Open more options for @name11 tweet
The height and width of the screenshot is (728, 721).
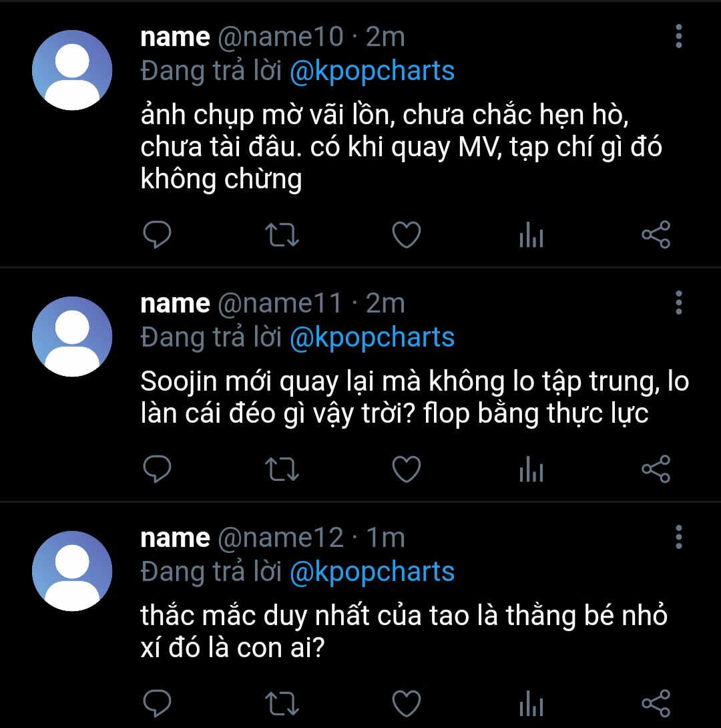(678, 303)
